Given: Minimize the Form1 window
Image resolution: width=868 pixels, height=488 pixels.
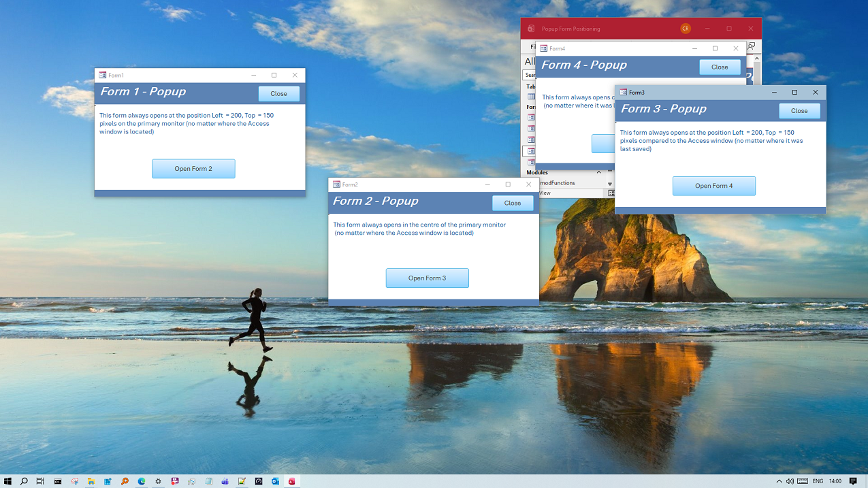Looking at the screenshot, I should [253, 75].
